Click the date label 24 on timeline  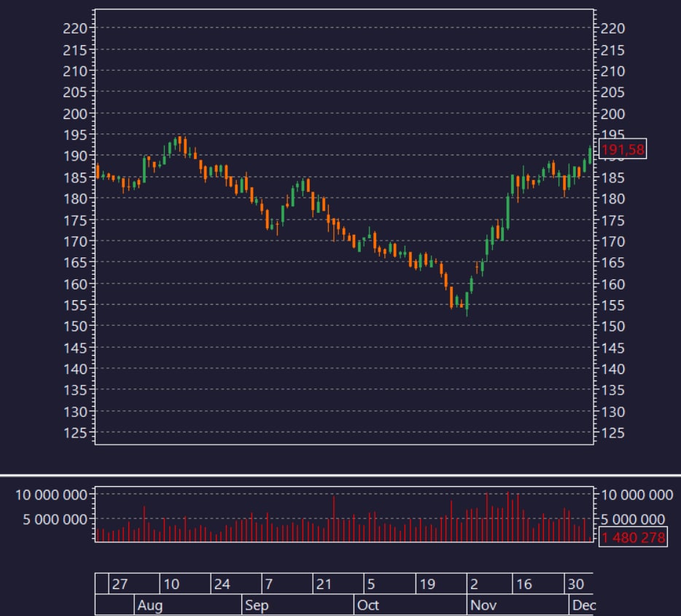tap(222, 585)
